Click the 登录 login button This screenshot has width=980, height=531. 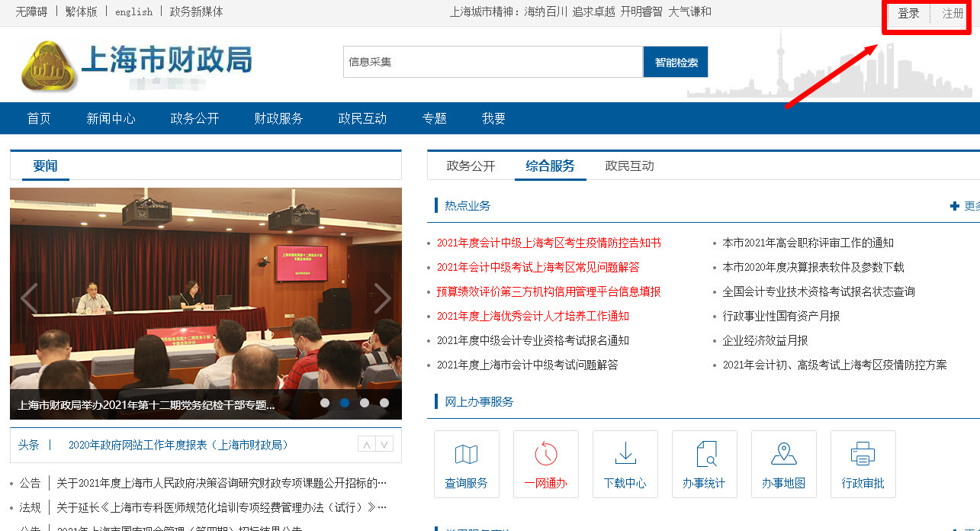[908, 14]
